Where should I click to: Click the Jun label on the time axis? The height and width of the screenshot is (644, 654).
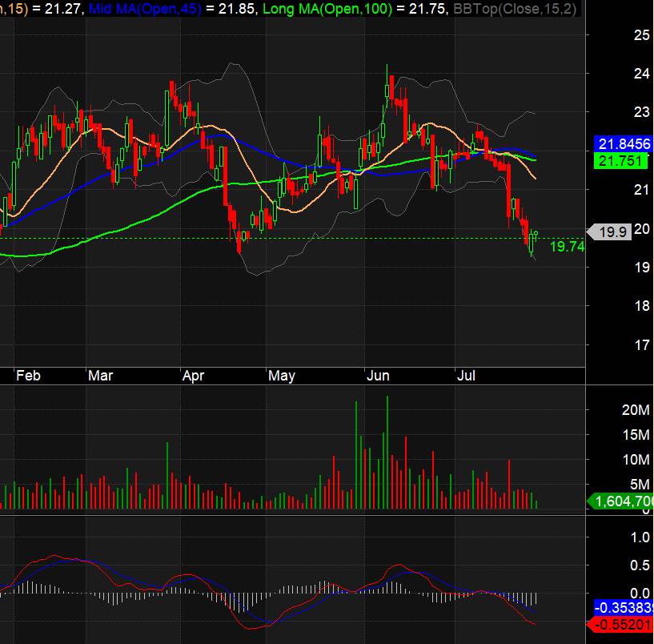click(x=377, y=375)
